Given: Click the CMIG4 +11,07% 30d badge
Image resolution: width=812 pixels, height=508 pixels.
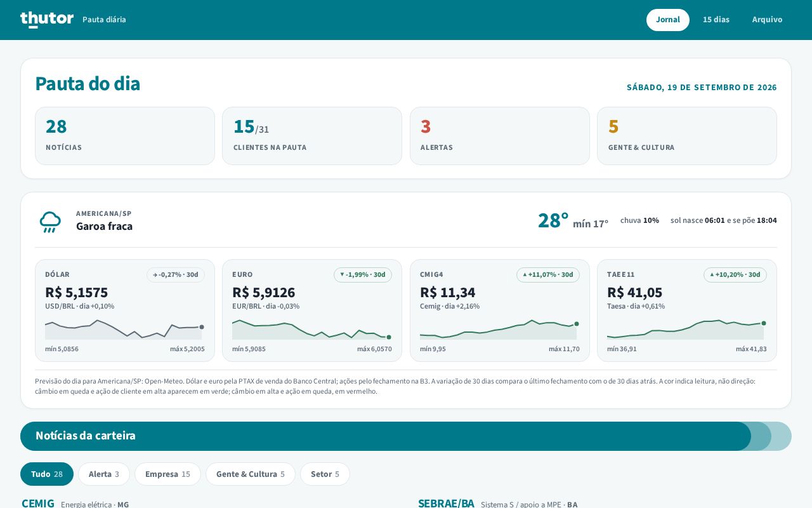Looking at the screenshot, I should tap(548, 275).
